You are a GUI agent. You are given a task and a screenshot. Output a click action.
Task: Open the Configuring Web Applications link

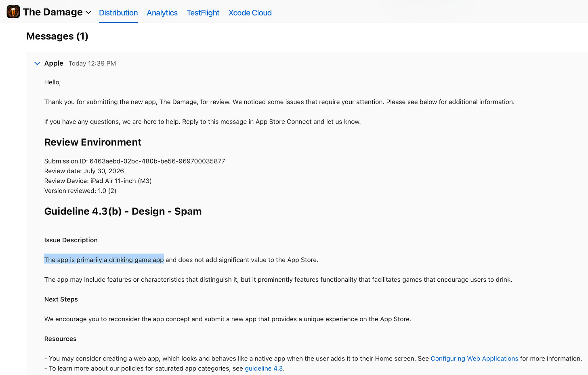point(474,358)
